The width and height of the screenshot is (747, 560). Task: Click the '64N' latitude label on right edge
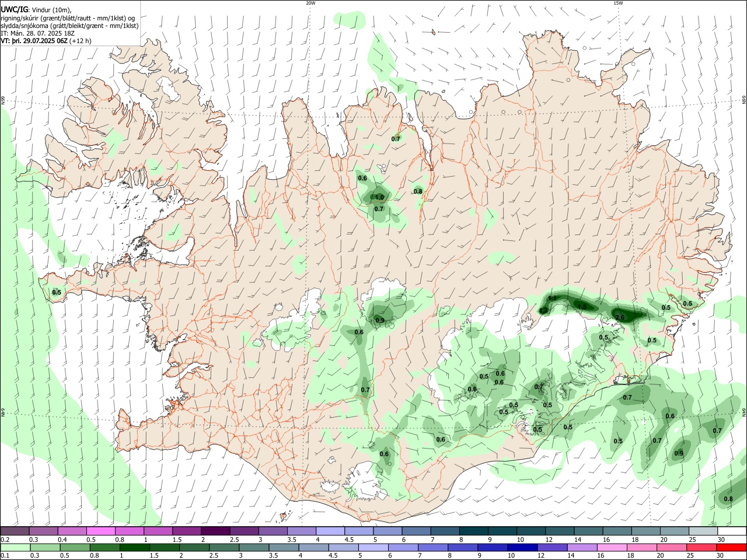point(744,412)
